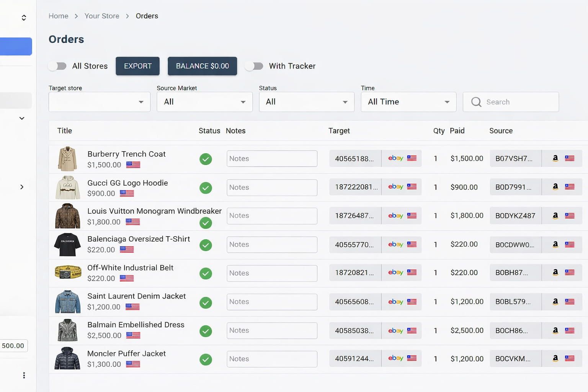Click the Burberry Trench Coat thumbnail
This screenshot has width=588, height=392.
[67, 159]
